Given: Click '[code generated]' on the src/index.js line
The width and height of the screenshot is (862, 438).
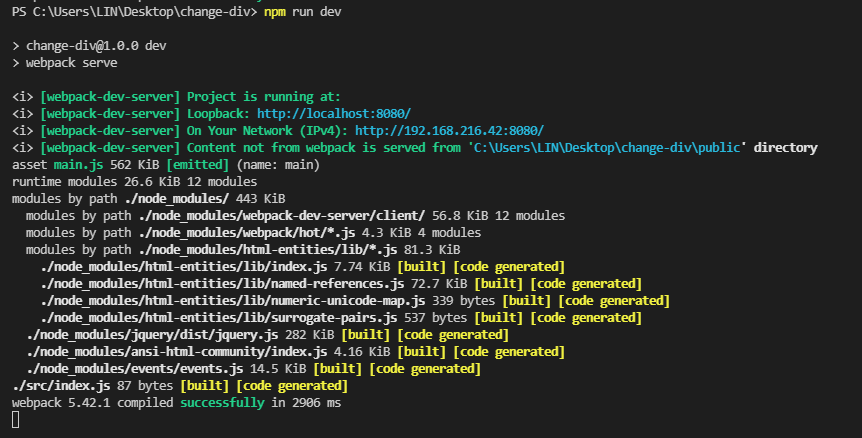Looking at the screenshot, I should coord(292,386).
